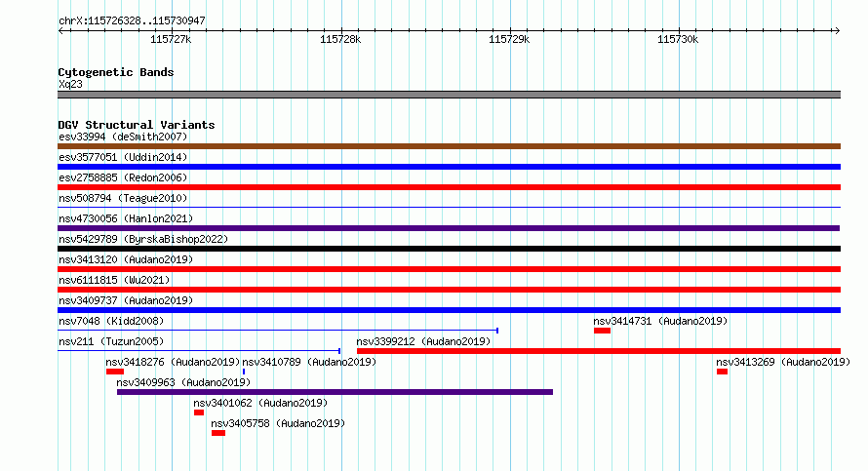Click the nsv3413120 (Audano2019) label
Screen dimensions: 868x471
[x=126, y=259]
